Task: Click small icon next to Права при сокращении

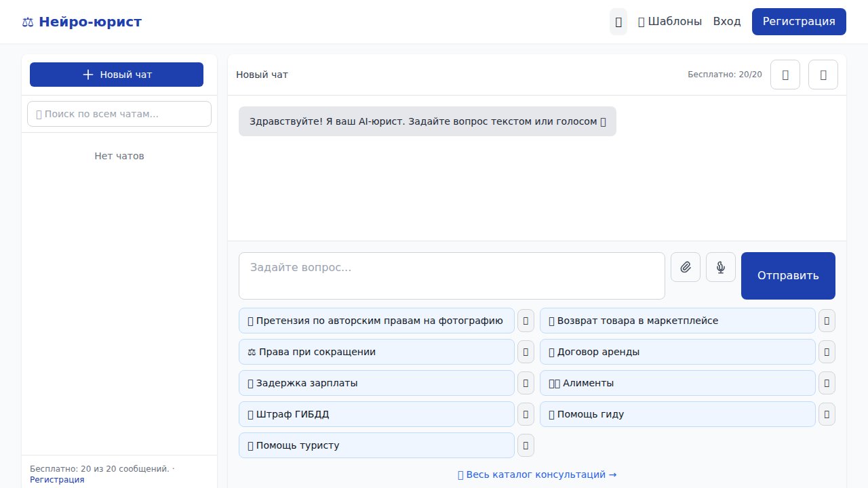Action: pyautogui.click(x=526, y=352)
